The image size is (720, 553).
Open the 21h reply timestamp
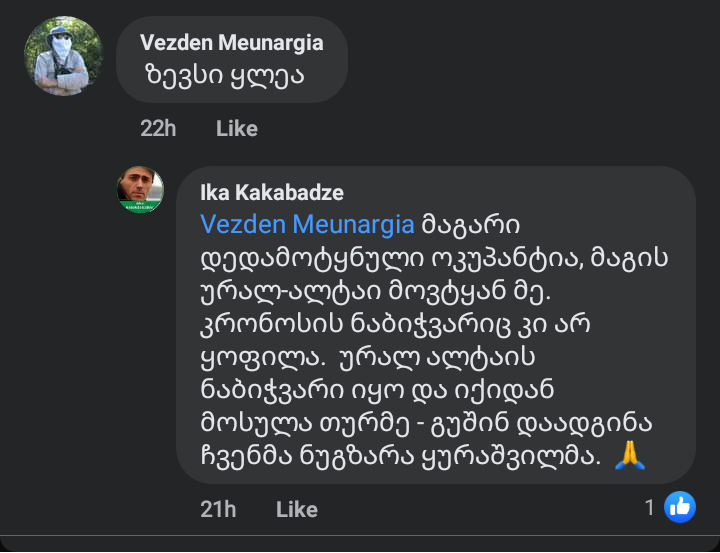217,509
